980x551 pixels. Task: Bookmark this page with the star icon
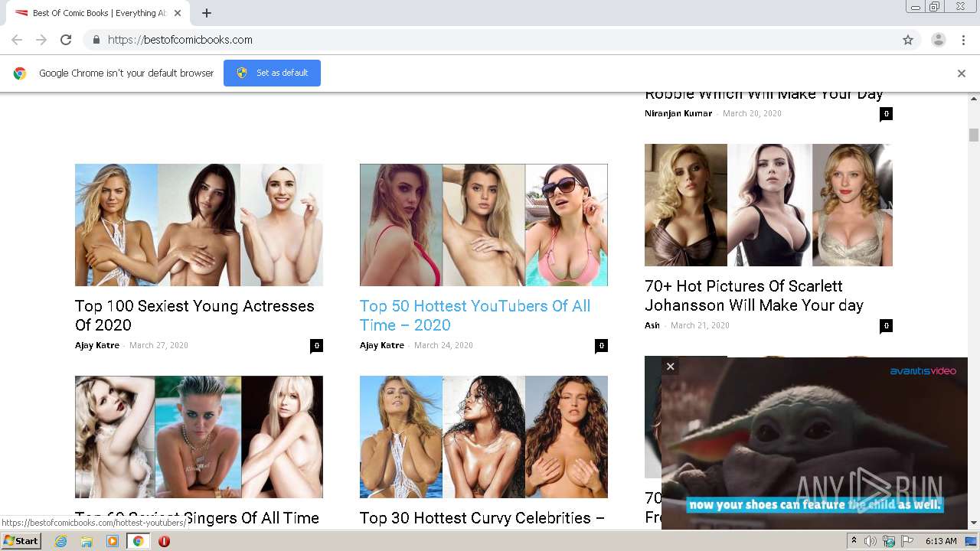tap(908, 40)
